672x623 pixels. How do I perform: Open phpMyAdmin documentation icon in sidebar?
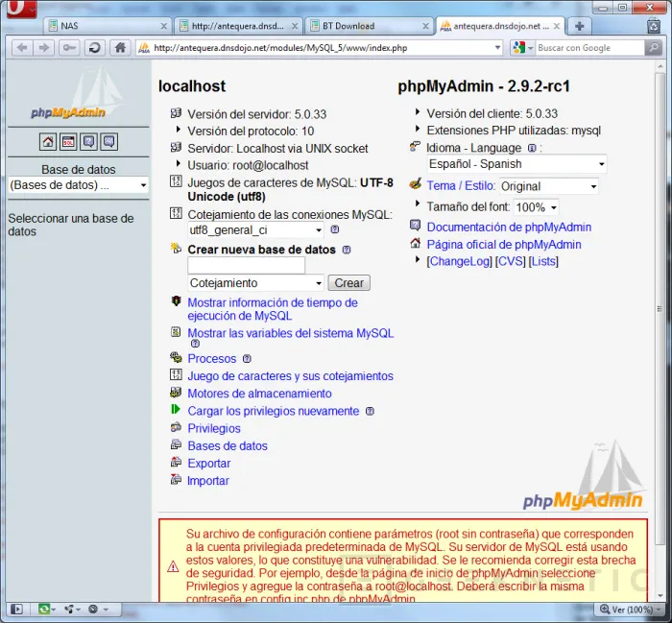coord(88,142)
